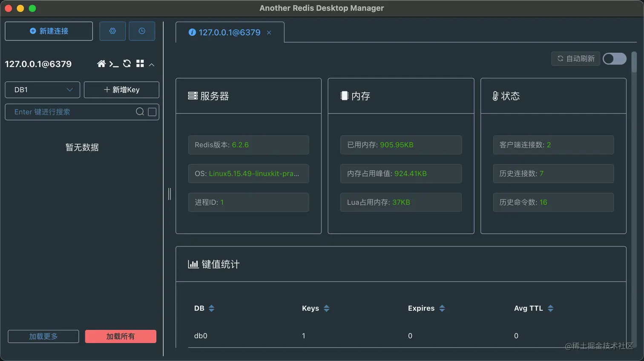Refresh the connection with the refresh icon
The image size is (644, 361).
(127, 64)
